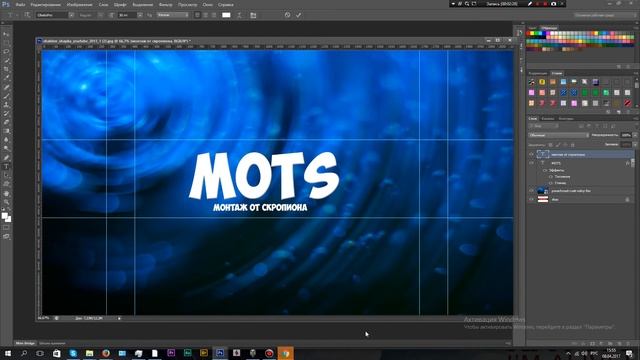
Task: Select the Gradient tool
Action: point(6,131)
